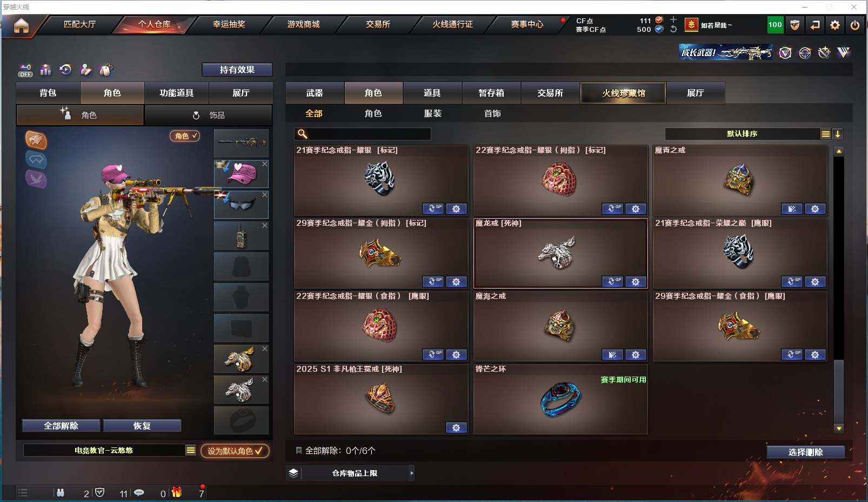Open the settings gear in top bar
The image size is (868, 502).
[x=835, y=25]
